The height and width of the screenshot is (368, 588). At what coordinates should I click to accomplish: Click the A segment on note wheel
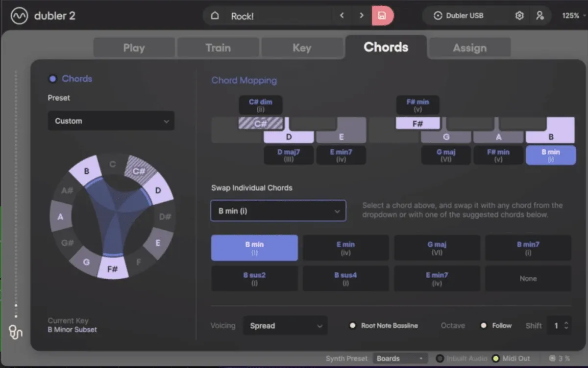point(61,216)
